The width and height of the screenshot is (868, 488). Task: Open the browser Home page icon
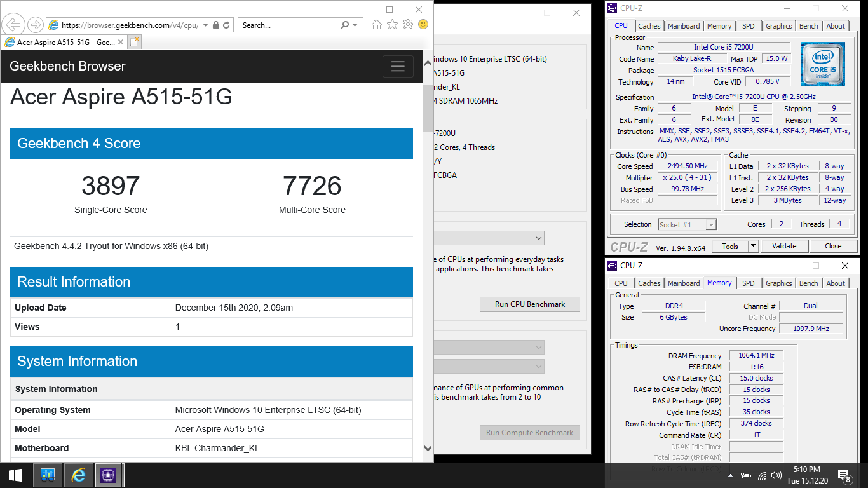coord(377,25)
